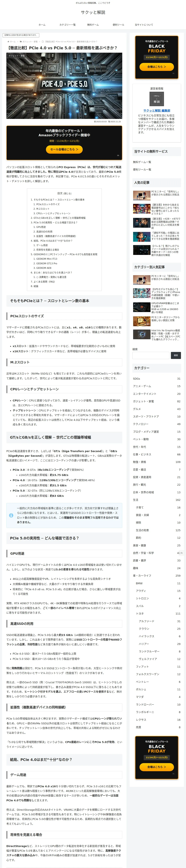Open popular article about 844から始まる電話番号

[x=157, y=209]
